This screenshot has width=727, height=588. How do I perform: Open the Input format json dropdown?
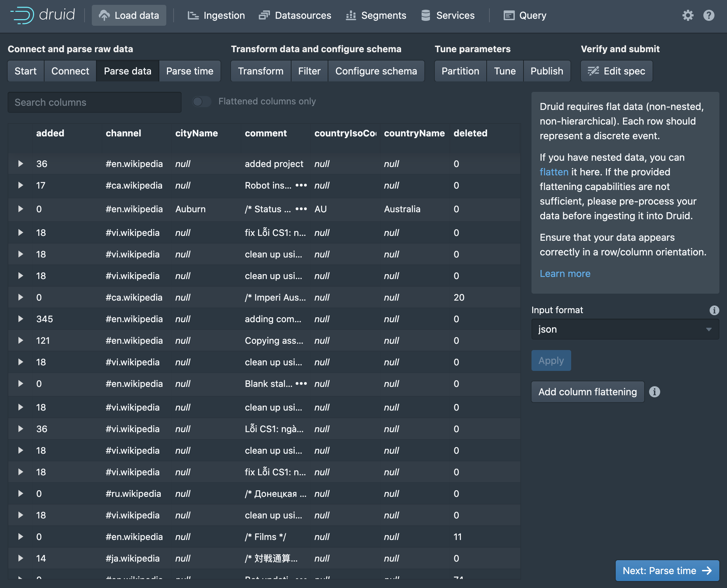click(625, 329)
